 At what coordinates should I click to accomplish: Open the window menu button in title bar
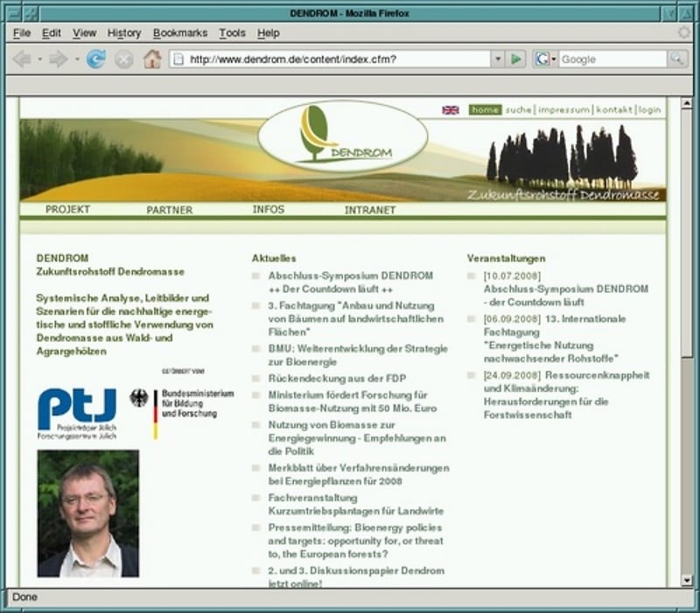(15, 13)
